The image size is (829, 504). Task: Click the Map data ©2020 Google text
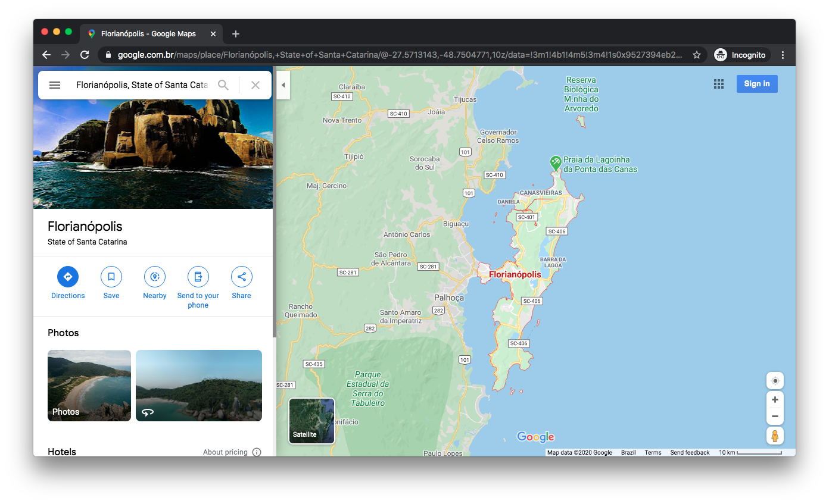(x=579, y=453)
